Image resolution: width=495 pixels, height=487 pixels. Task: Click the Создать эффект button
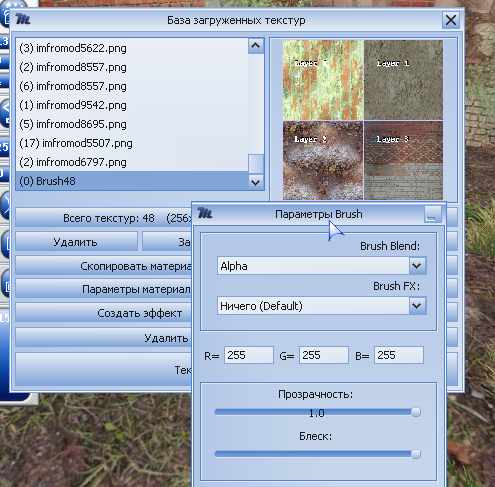104,313
